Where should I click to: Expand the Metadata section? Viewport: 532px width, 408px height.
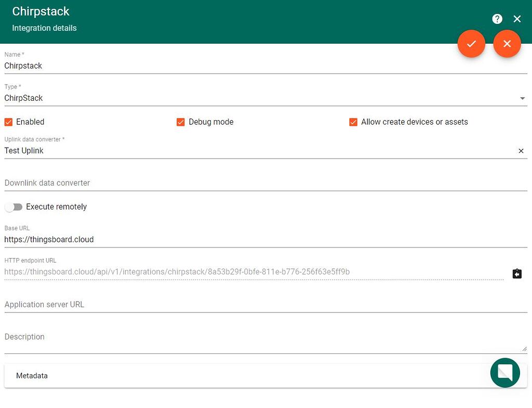click(x=244, y=376)
